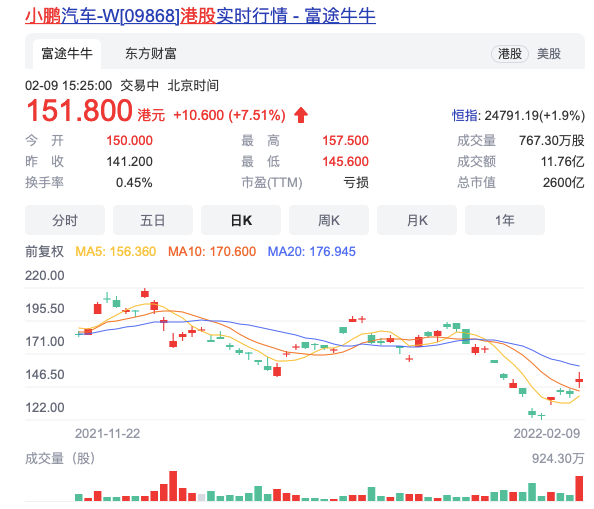Click the 市盈(TTM) value 亏损
The image size is (594, 509).
356,183
